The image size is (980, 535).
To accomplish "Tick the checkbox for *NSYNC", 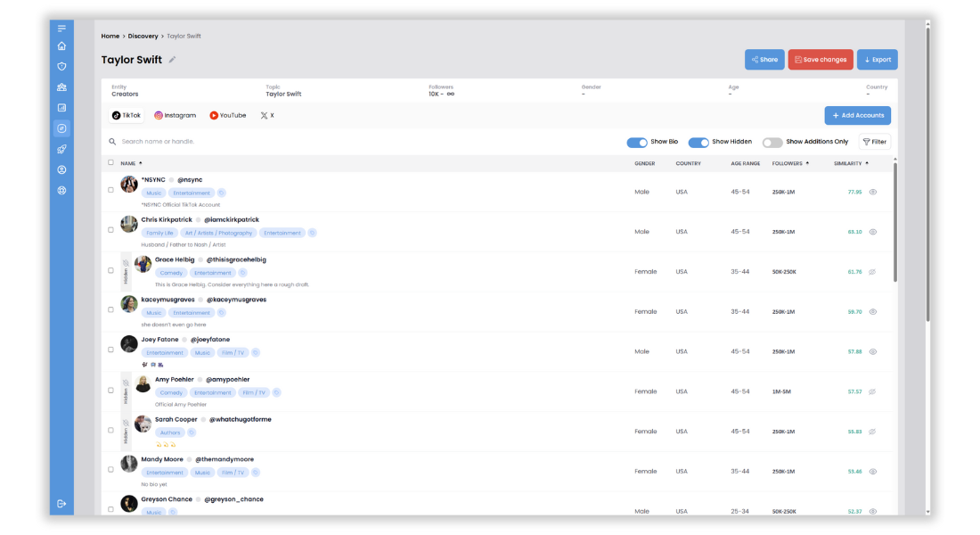I will [x=110, y=190].
